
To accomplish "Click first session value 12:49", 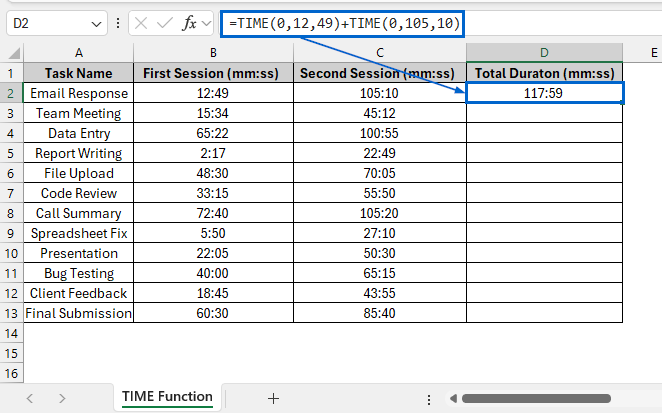I will pos(213,93).
